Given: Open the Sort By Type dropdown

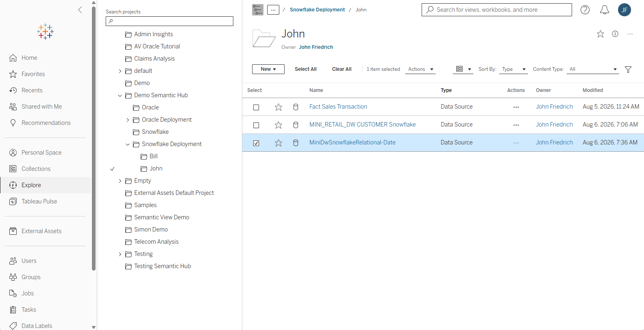Looking at the screenshot, I should (x=514, y=70).
